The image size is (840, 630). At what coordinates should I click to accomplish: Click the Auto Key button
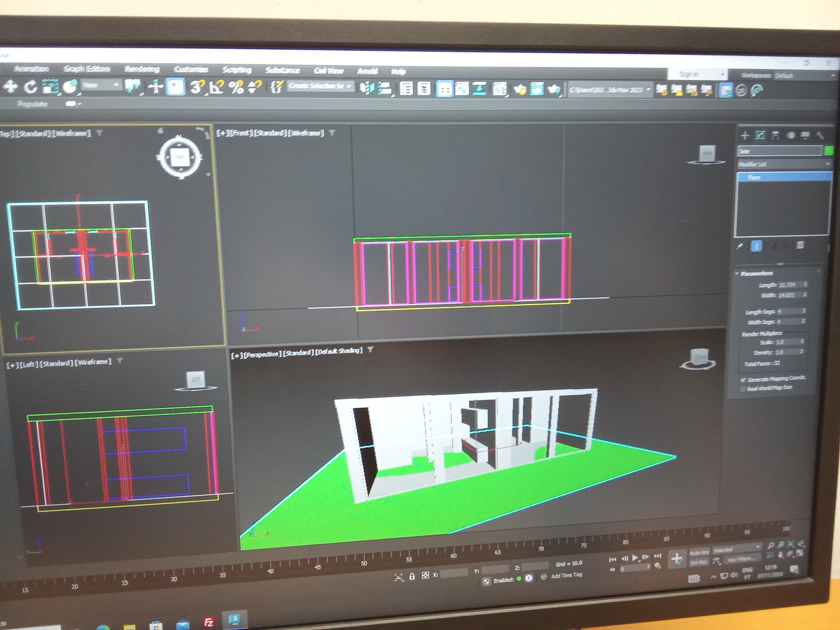699,553
